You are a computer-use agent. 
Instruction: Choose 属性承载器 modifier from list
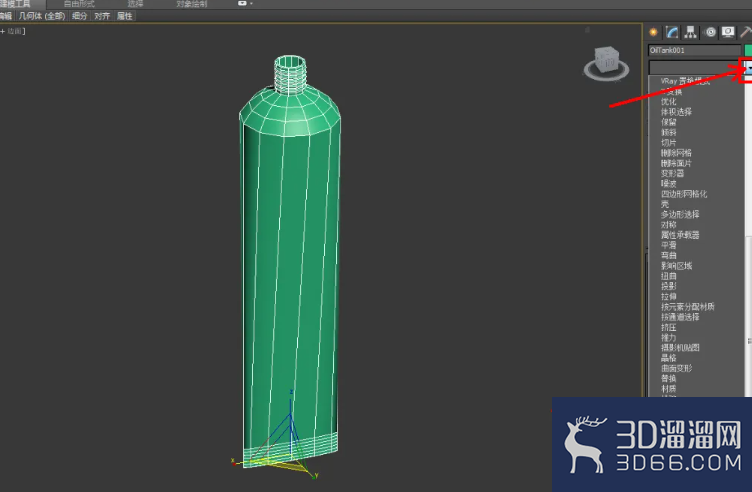click(680, 235)
